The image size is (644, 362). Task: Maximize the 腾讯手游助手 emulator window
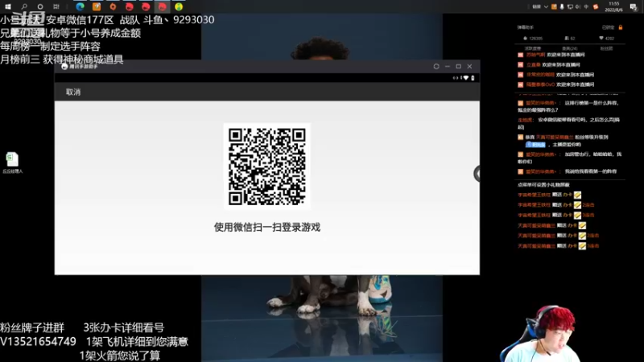(458, 66)
